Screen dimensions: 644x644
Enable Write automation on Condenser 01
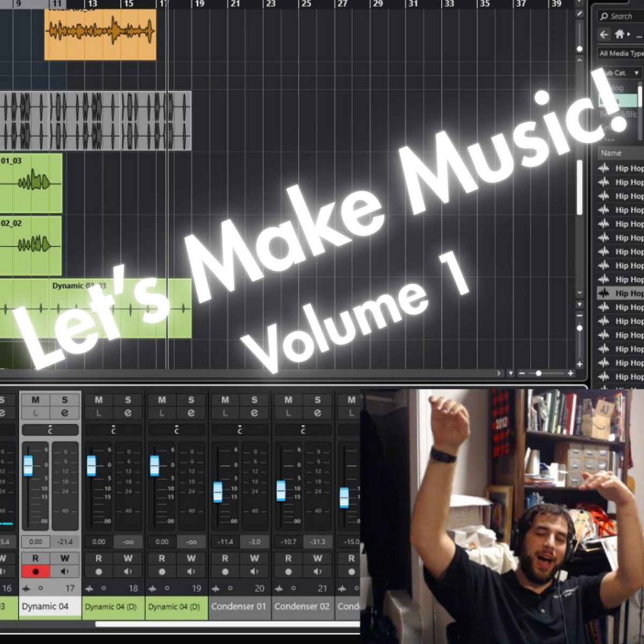pos(254,558)
